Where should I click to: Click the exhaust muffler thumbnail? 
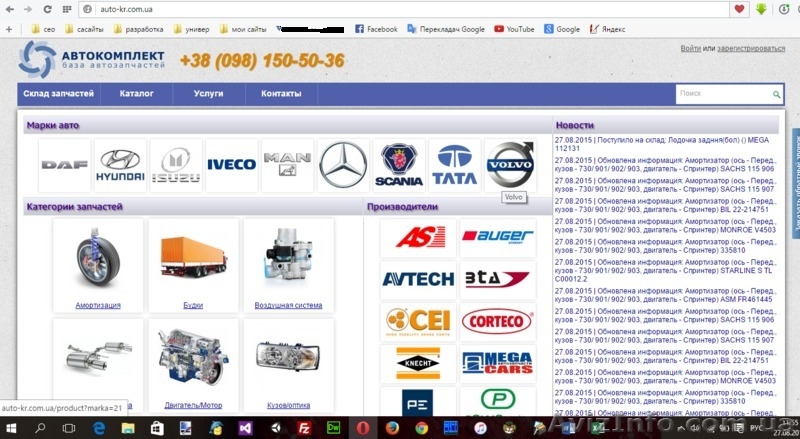pyautogui.click(x=98, y=355)
